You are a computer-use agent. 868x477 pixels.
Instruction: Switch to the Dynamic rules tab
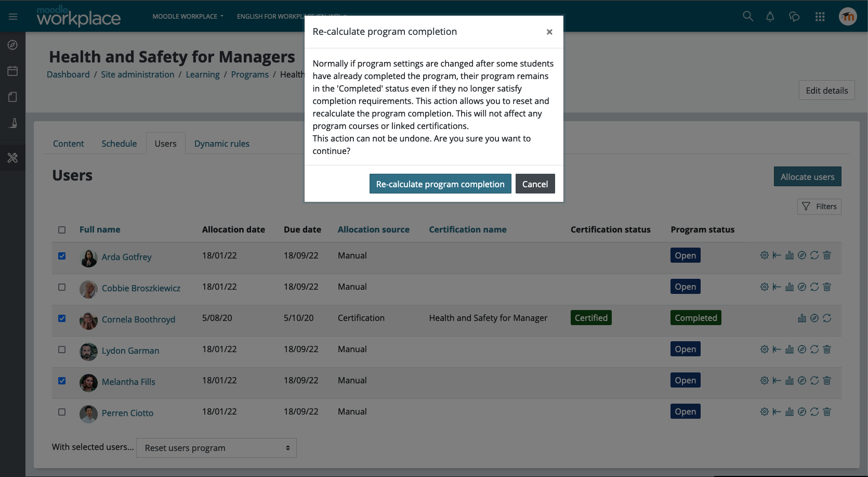(221, 144)
